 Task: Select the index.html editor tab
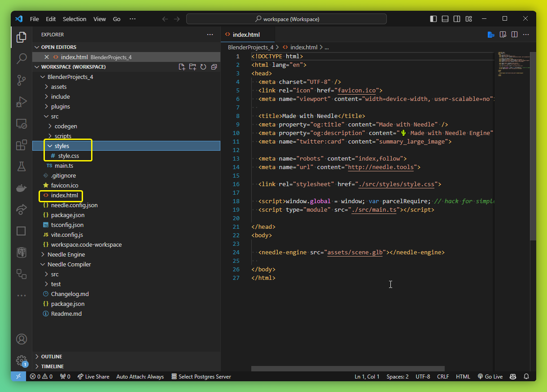(x=246, y=35)
